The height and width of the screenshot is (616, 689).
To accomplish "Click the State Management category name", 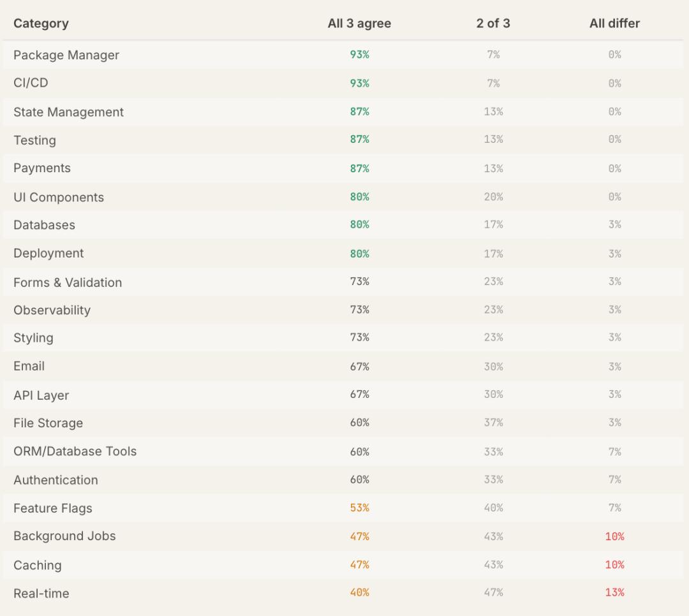I will (68, 112).
